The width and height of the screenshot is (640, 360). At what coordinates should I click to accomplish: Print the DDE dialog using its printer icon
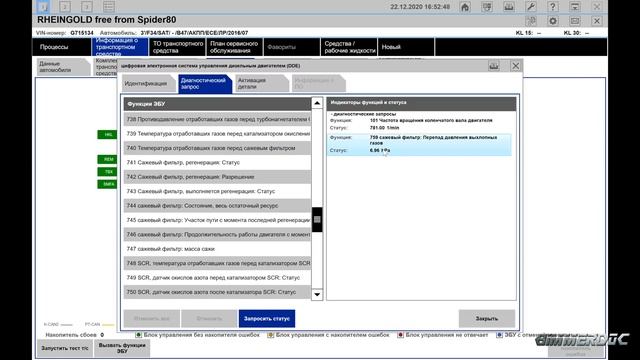coord(494,66)
